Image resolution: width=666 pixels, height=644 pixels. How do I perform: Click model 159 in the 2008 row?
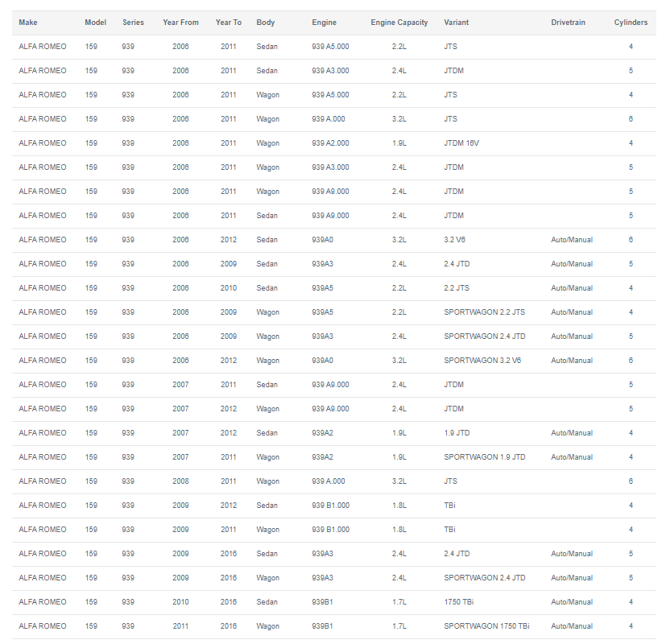91,481
